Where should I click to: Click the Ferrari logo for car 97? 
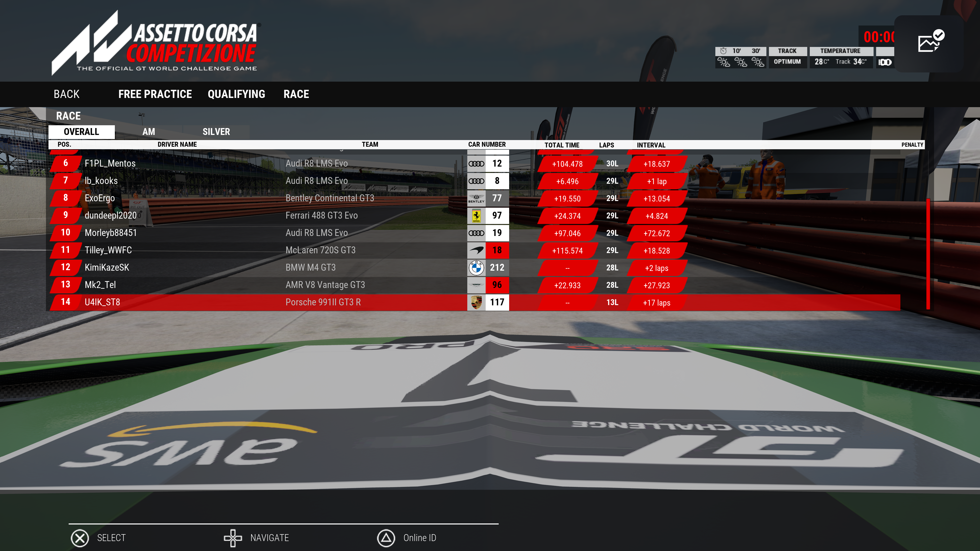tap(476, 216)
